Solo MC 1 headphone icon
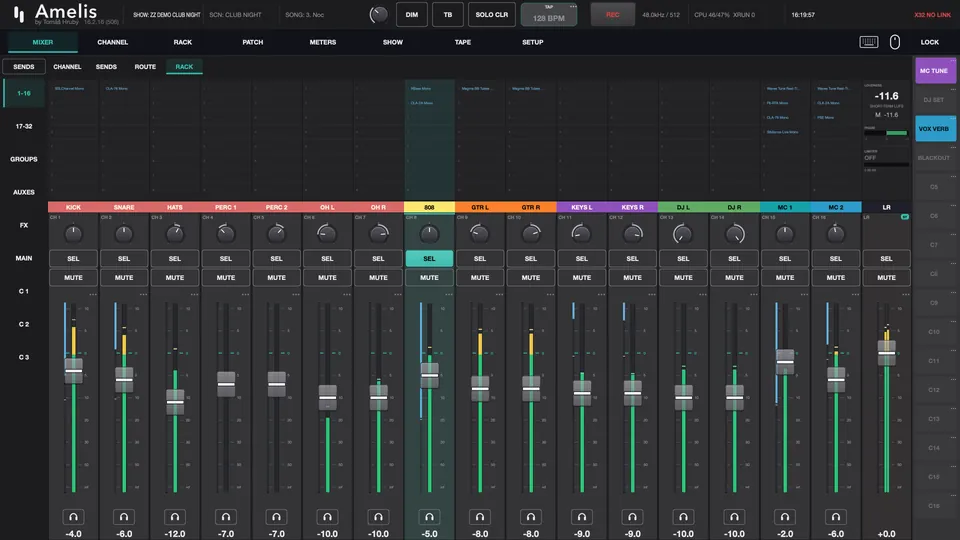 tap(785, 517)
